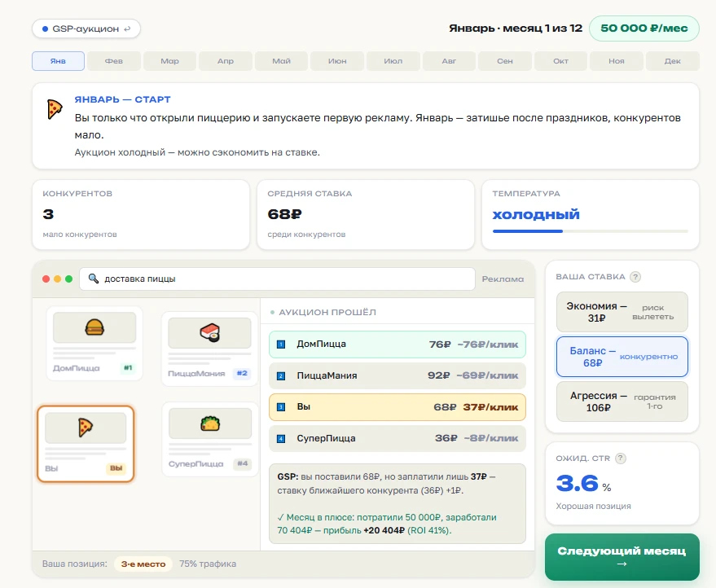
Task: Click the GSP explanation summary box
Action: tap(398, 503)
